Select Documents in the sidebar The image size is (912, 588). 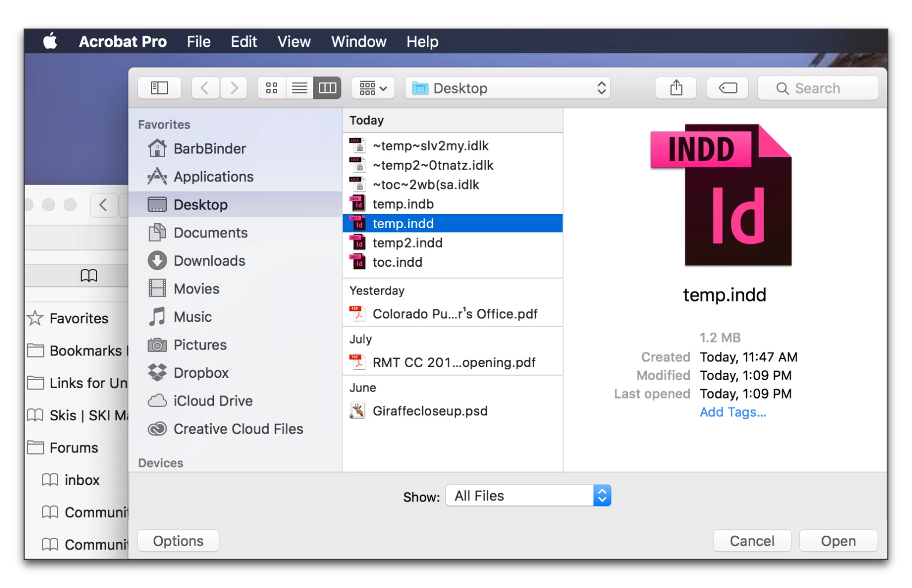[x=235, y=232]
